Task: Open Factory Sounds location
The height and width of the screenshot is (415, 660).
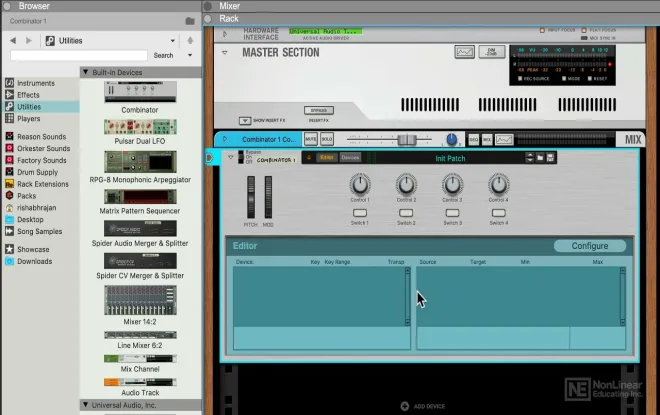Action: (x=42, y=160)
